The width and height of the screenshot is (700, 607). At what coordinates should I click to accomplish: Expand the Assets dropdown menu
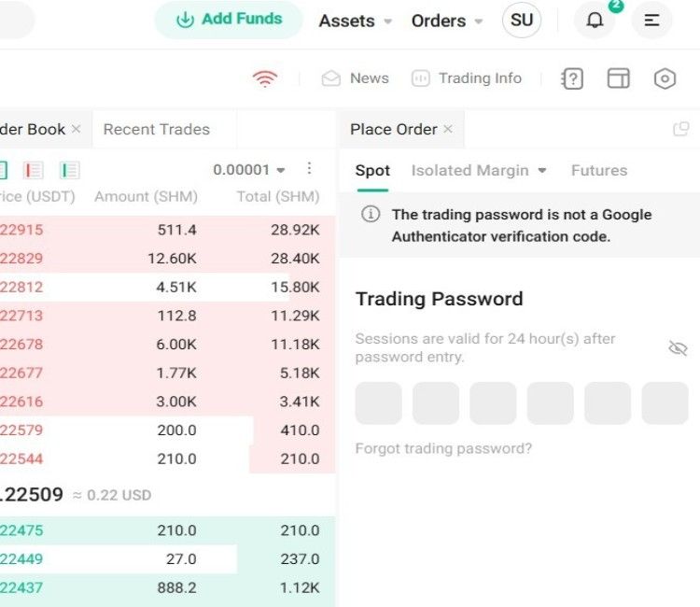point(356,21)
